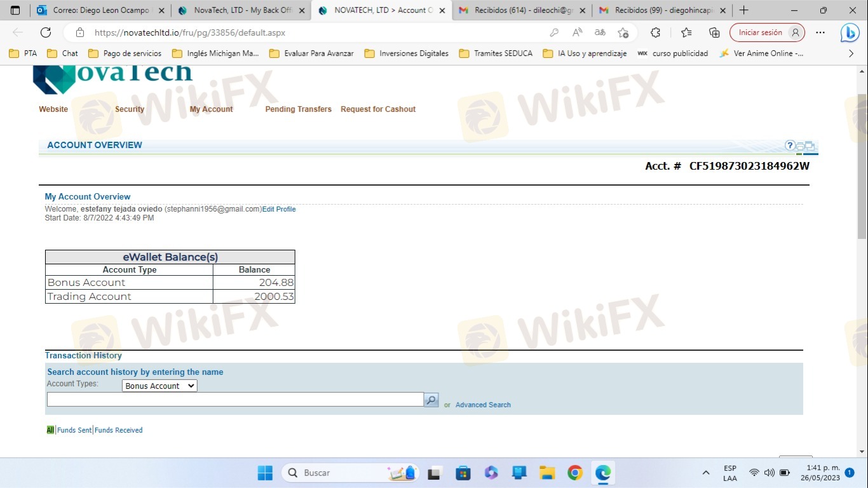Open notification badge on taskbar
The image size is (868, 488).
(x=850, y=473)
